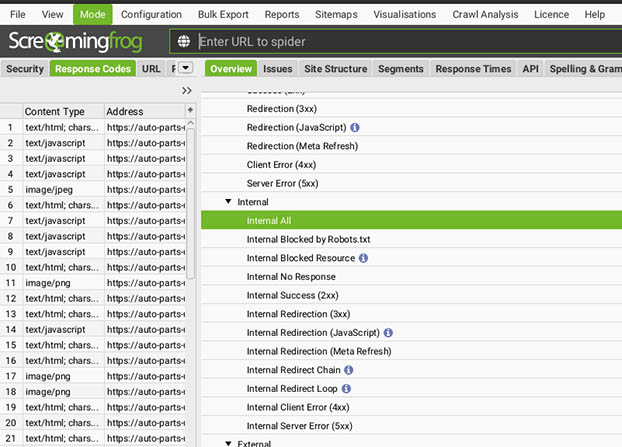Click the double-arrow icon above the table
The height and width of the screenshot is (447, 622).
pyautogui.click(x=186, y=90)
